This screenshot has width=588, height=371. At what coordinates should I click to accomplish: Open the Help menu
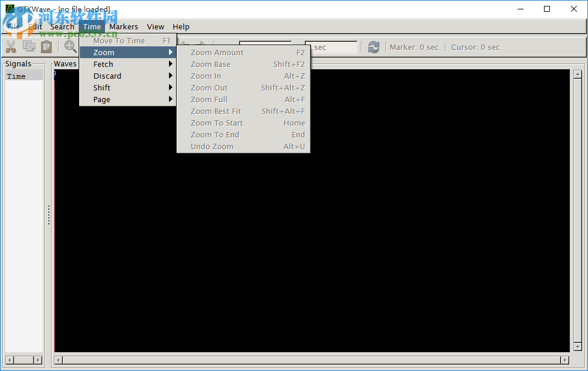coord(181,26)
